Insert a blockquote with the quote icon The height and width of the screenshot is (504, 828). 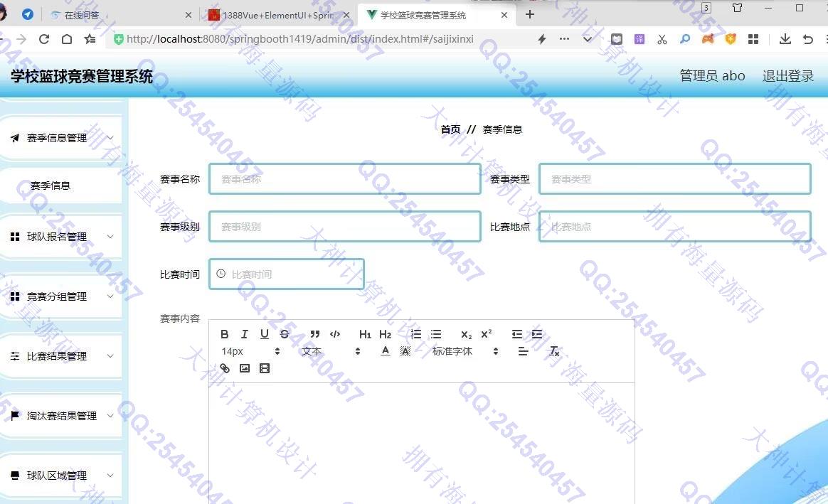click(315, 334)
